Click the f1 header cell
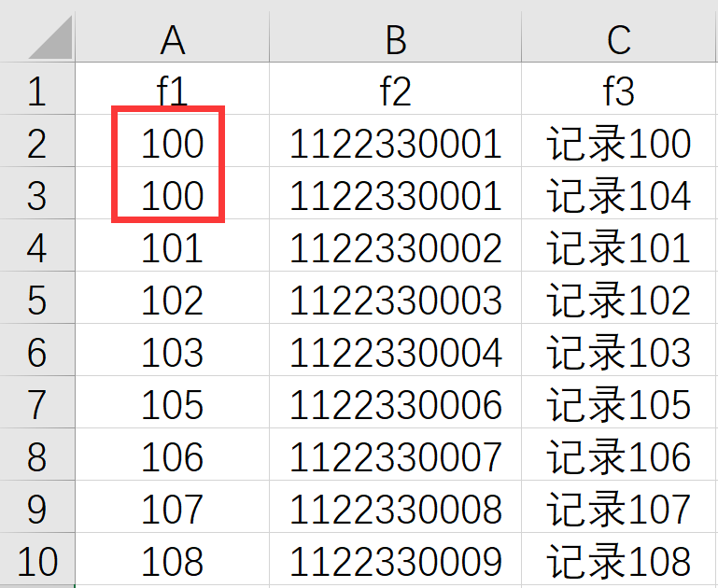 click(x=173, y=91)
